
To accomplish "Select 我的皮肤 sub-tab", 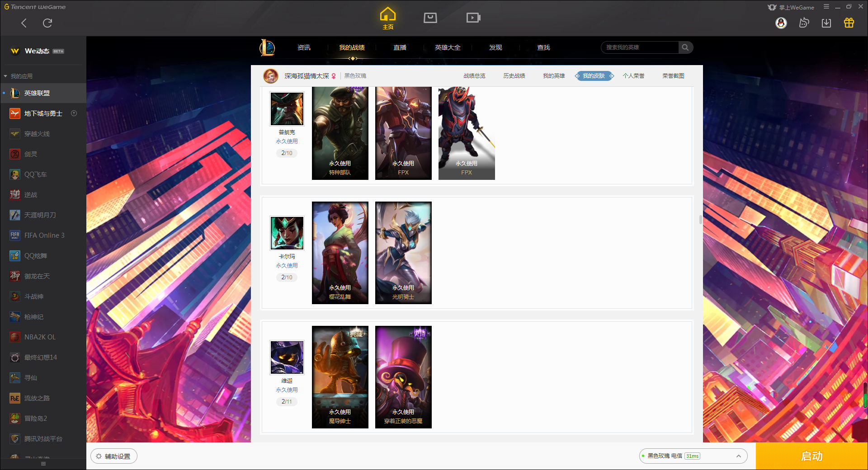I will 594,76.
